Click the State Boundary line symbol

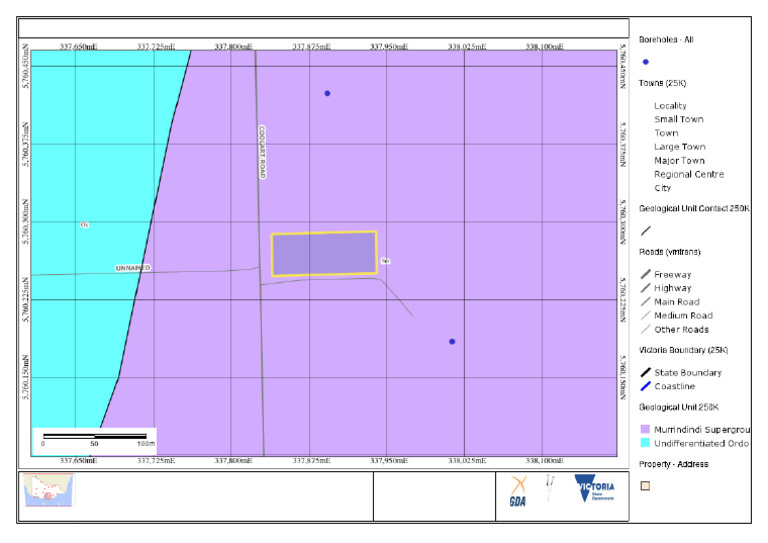646,372
